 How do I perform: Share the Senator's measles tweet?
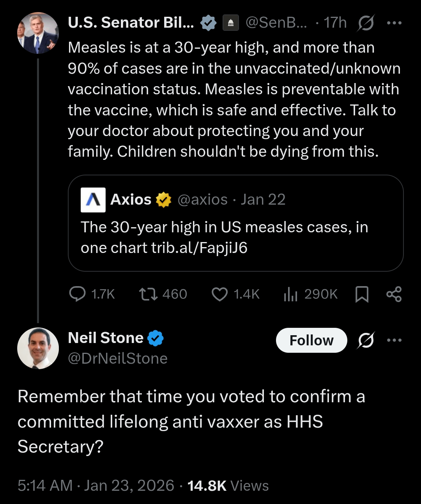[x=394, y=294]
